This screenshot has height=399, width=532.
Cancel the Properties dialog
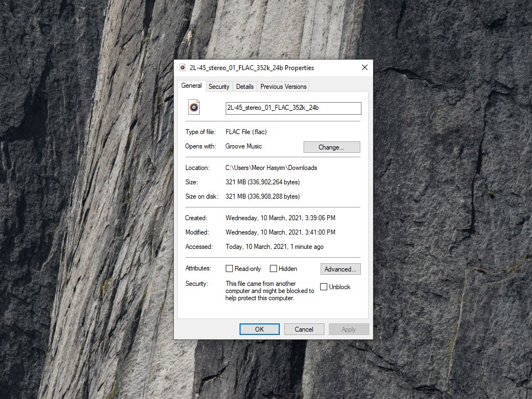[304, 329]
